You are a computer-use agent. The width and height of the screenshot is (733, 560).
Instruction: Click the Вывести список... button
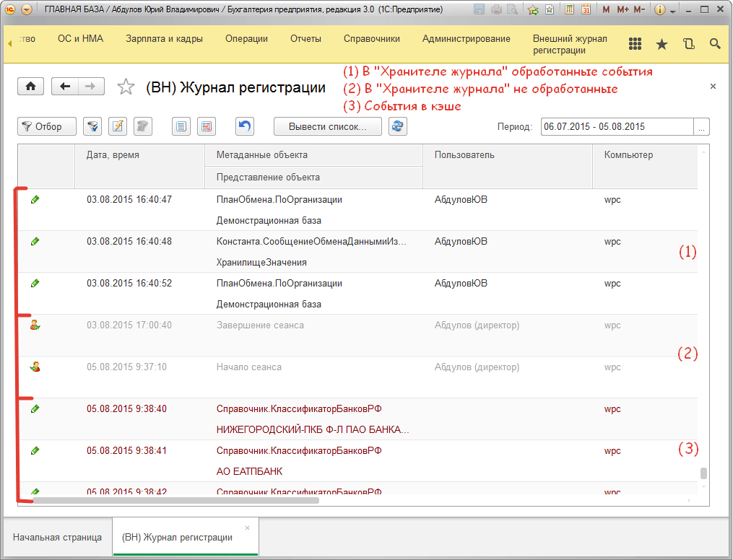point(328,126)
